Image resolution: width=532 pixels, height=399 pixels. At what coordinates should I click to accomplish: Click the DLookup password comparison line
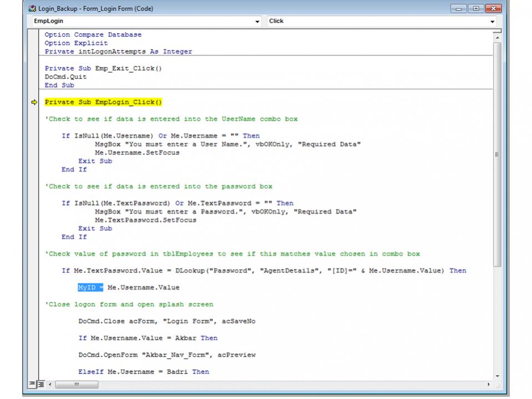click(264, 271)
